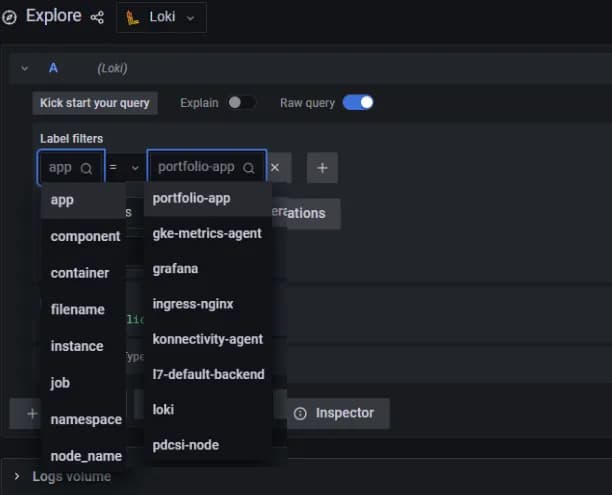
Task: Choose grafana from the value list
Action: click(x=208, y=269)
